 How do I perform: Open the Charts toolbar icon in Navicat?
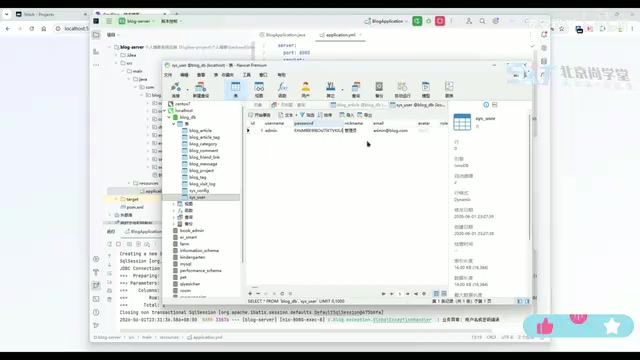click(x=449, y=89)
